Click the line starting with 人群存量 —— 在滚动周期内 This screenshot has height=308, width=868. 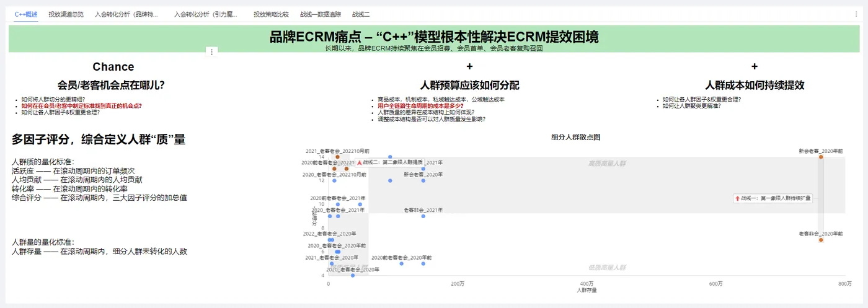[99, 252]
